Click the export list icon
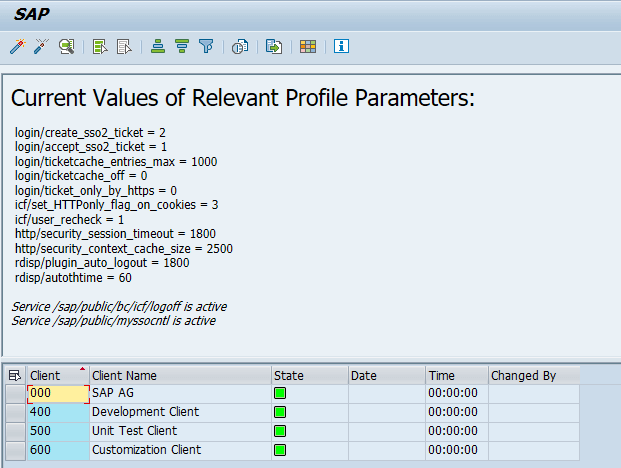Viewport: 621px width, 468px height. [x=274, y=47]
